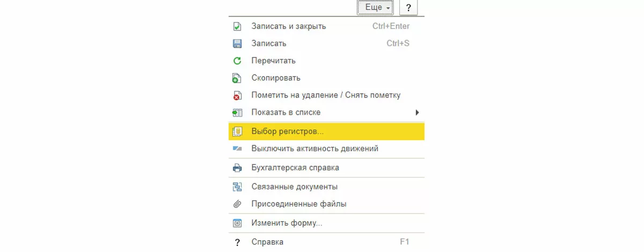This screenshot has height=252, width=644.
Task: Click the mark for deletion icon
Action: pos(237,95)
